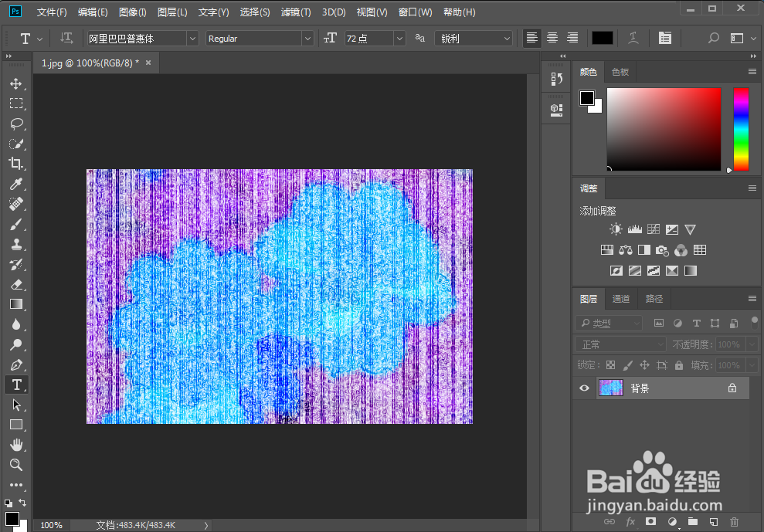Viewport: 764px width, 532px height.
Task: Toggle the type layer filter
Action: 696,323
